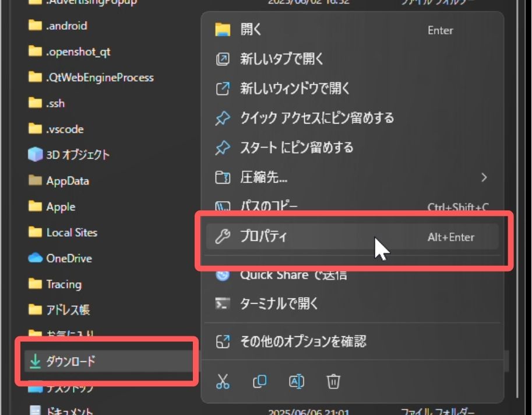
Task: Select the .openshot_qt folder
Action: 69,51
